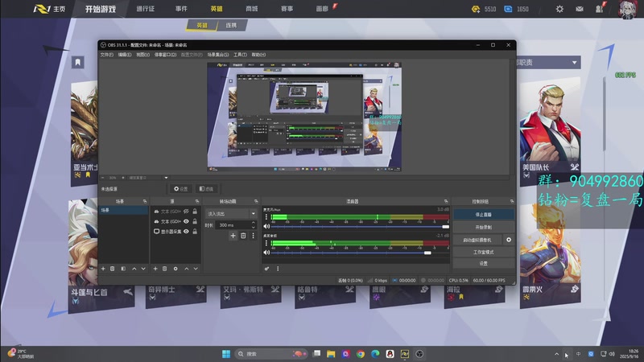Start the virtual camera button
Screen dimensions: 644x362
(x=477, y=240)
